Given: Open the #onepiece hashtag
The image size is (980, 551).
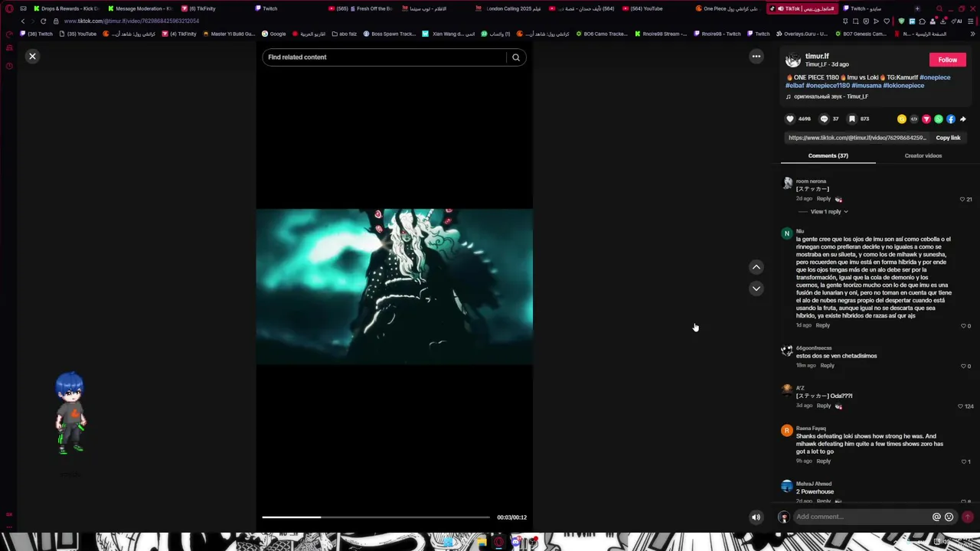Looking at the screenshot, I should tap(935, 77).
